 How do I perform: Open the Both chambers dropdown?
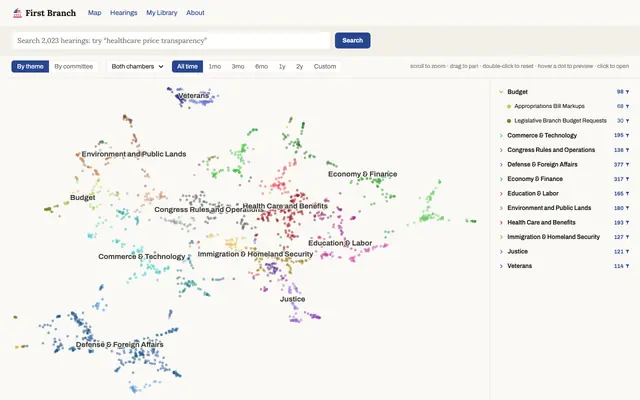pos(137,67)
